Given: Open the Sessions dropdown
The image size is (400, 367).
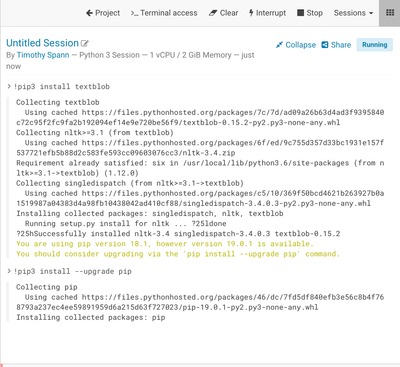Looking at the screenshot, I should pyautogui.click(x=353, y=13).
